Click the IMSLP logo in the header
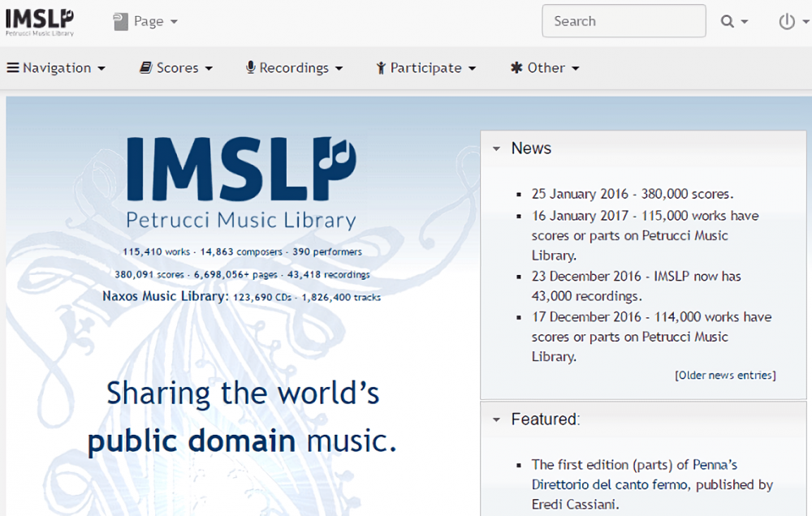This screenshot has height=516, width=812. pyautogui.click(x=40, y=22)
